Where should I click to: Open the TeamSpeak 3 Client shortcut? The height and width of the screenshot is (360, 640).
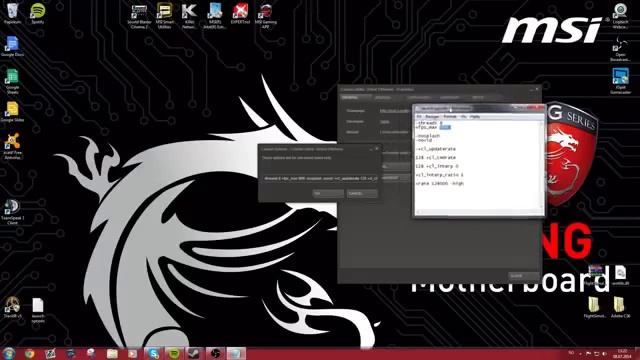tap(12, 212)
